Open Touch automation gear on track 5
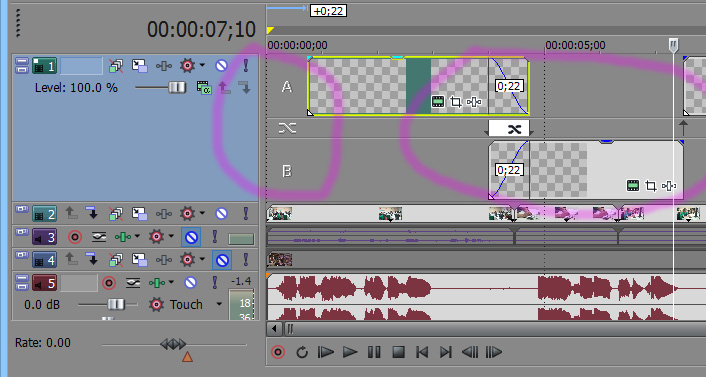 pos(156,305)
